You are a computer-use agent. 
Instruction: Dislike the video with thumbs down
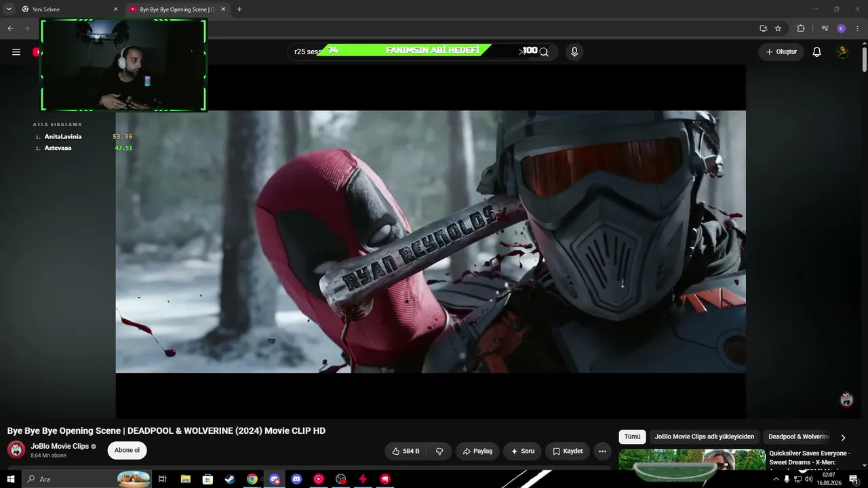(x=439, y=451)
